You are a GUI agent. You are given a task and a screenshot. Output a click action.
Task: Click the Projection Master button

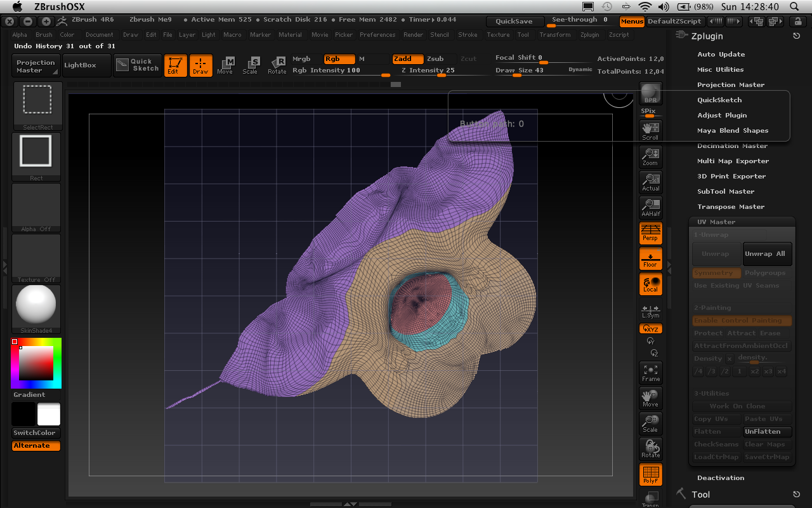[x=36, y=66]
